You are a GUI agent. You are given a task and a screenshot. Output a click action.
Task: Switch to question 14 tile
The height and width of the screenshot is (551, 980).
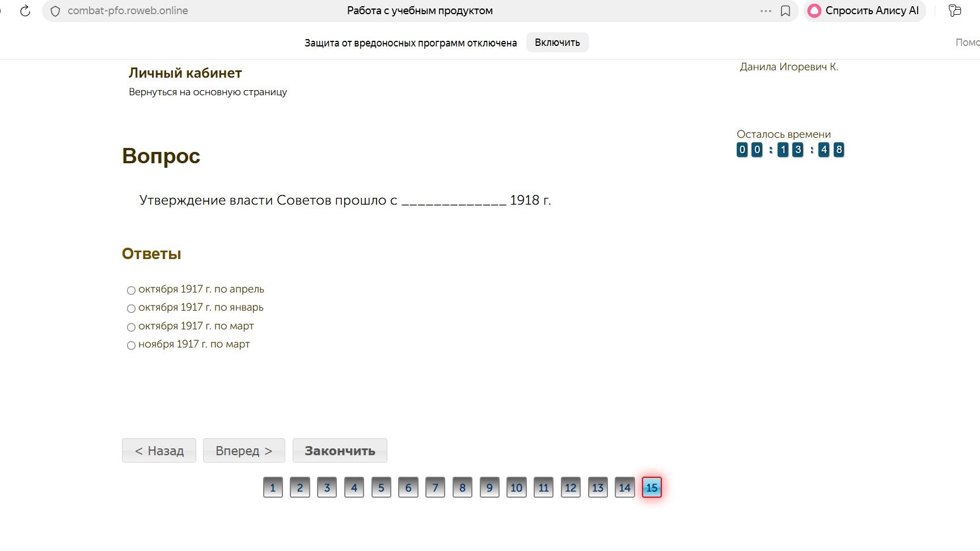coord(624,488)
